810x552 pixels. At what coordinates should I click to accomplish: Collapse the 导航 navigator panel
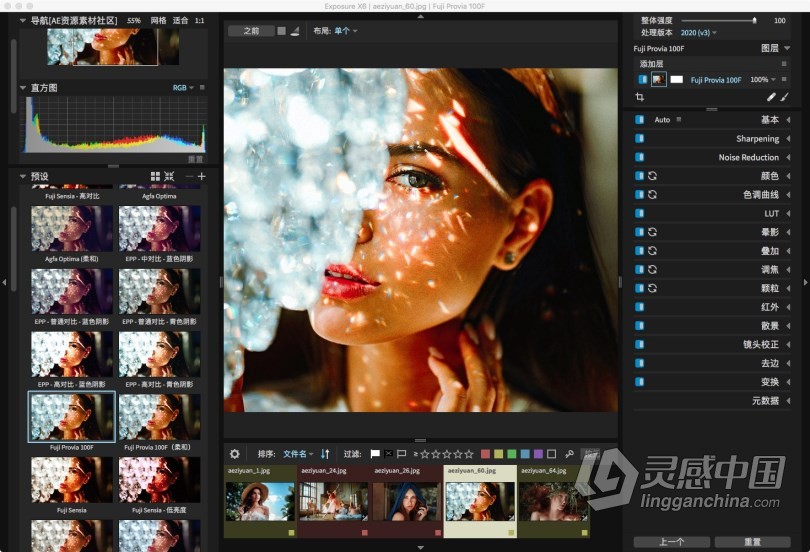click(x=22, y=21)
